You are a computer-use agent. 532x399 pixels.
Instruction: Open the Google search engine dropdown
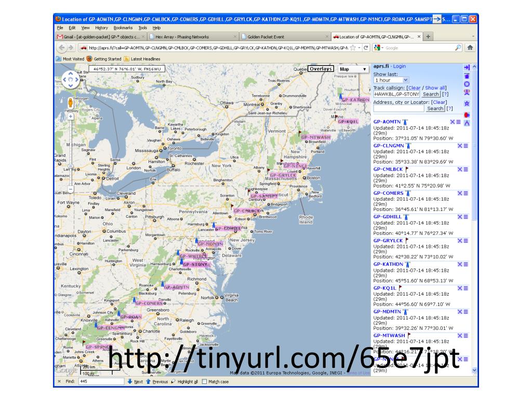tap(378, 48)
